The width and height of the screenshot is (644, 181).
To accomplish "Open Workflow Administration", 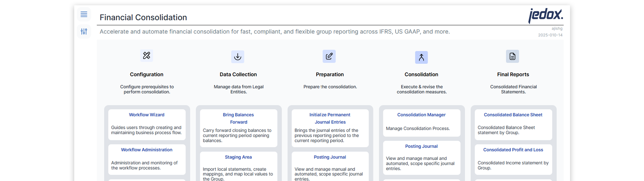I will (147, 150).
